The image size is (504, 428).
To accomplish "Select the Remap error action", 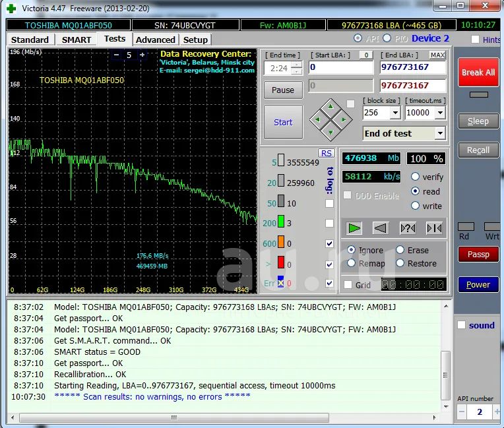I will tap(352, 263).
